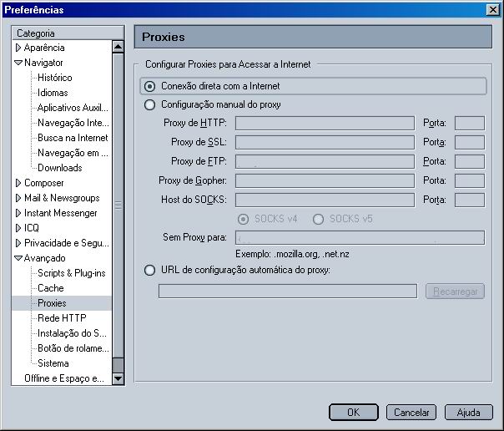Select Instalação do S... tree item

click(72, 333)
